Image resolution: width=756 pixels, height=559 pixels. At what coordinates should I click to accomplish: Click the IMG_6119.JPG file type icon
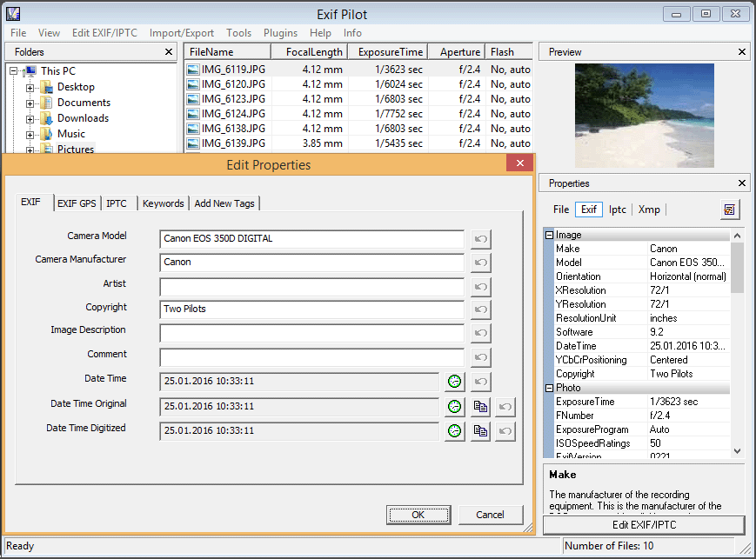193,69
